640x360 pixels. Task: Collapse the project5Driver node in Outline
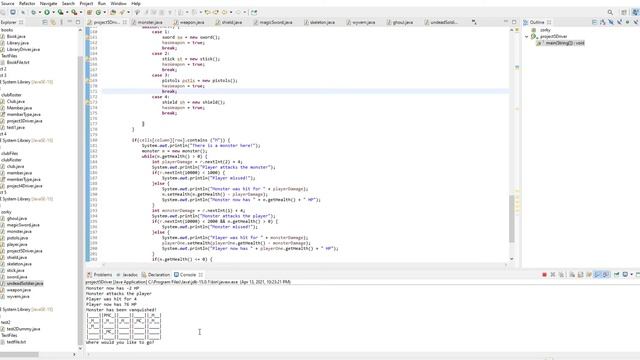[527, 37]
